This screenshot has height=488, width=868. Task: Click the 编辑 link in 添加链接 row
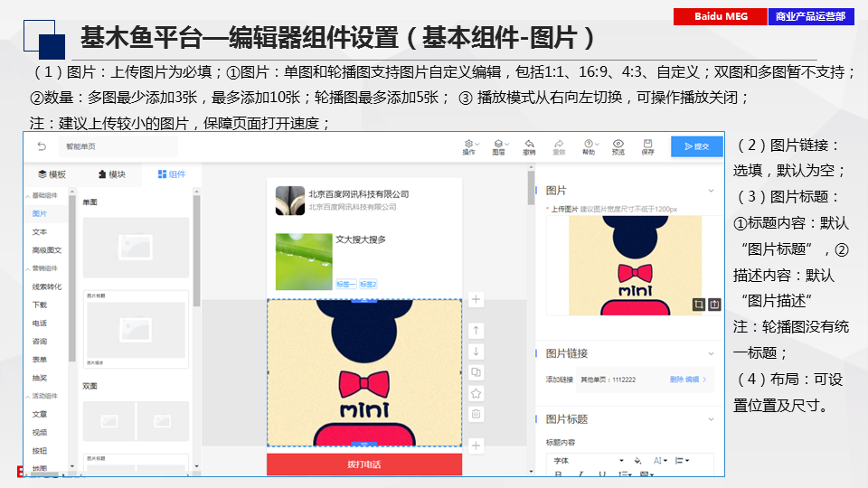click(x=692, y=380)
